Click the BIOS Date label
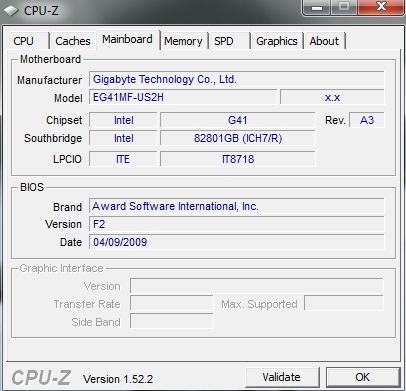The width and height of the screenshot is (406, 391). (71, 242)
